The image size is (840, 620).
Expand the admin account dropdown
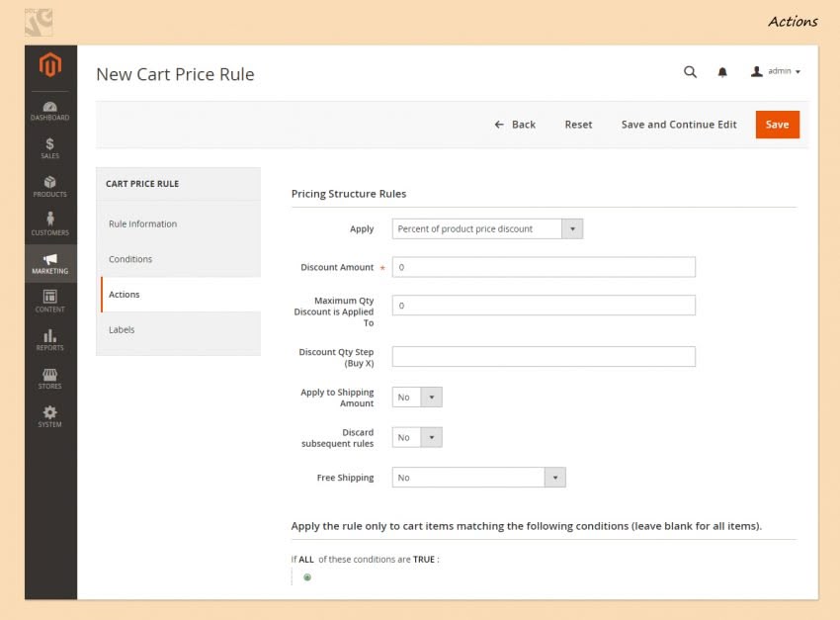pos(776,71)
